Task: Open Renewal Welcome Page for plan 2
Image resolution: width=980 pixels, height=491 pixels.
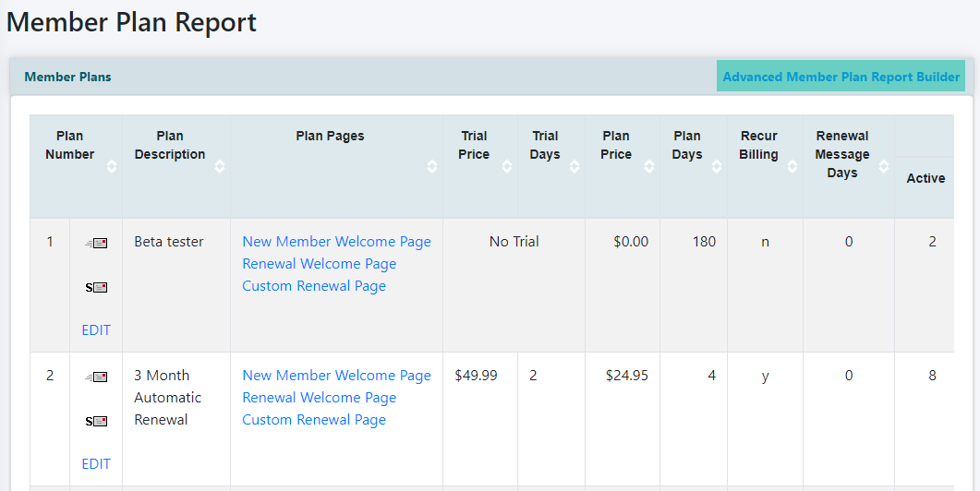Action: (319, 398)
